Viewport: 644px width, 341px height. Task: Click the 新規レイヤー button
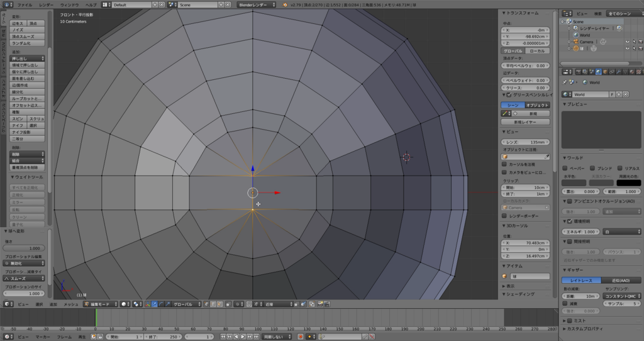pos(525,122)
